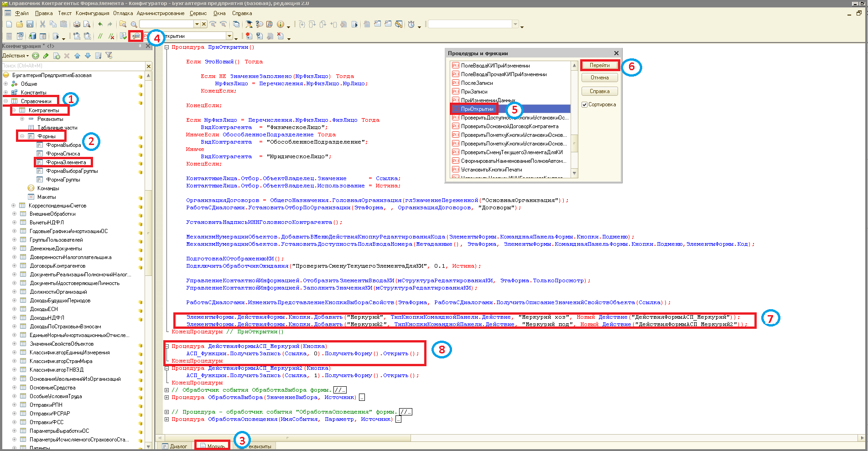
Task: Click the Save diskette icon
Action: (30, 24)
